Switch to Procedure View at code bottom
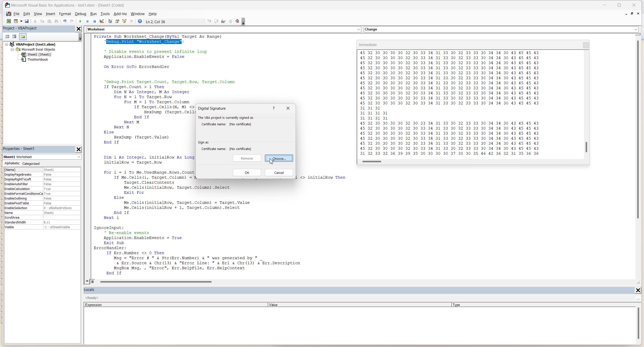Viewport: 644px width, 347px height. tap(87, 281)
